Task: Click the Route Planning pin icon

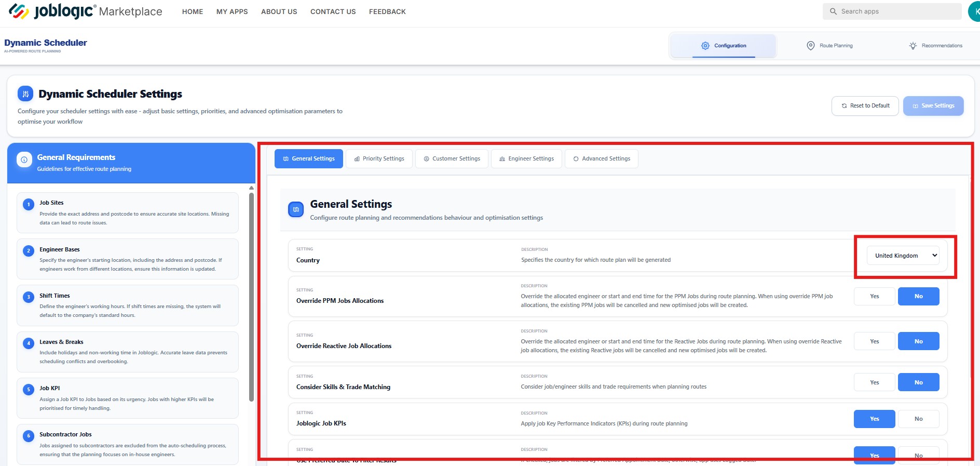Action: (x=810, y=46)
